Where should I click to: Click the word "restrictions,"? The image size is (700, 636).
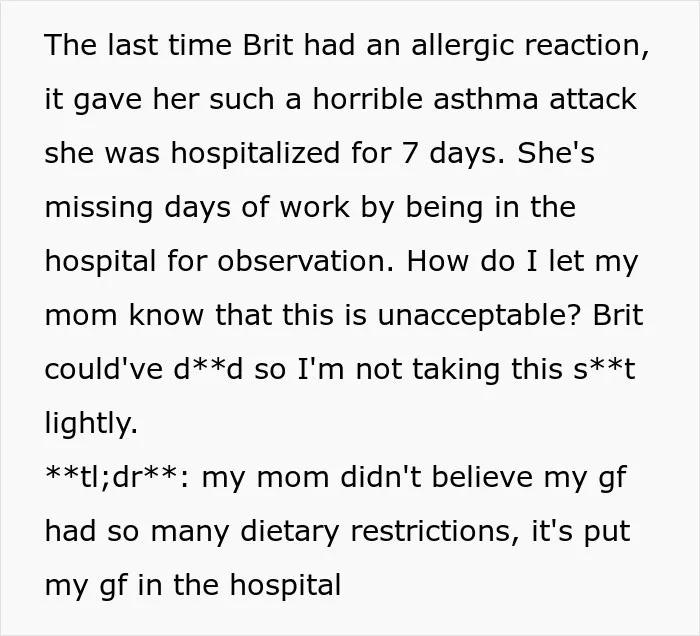435,531
